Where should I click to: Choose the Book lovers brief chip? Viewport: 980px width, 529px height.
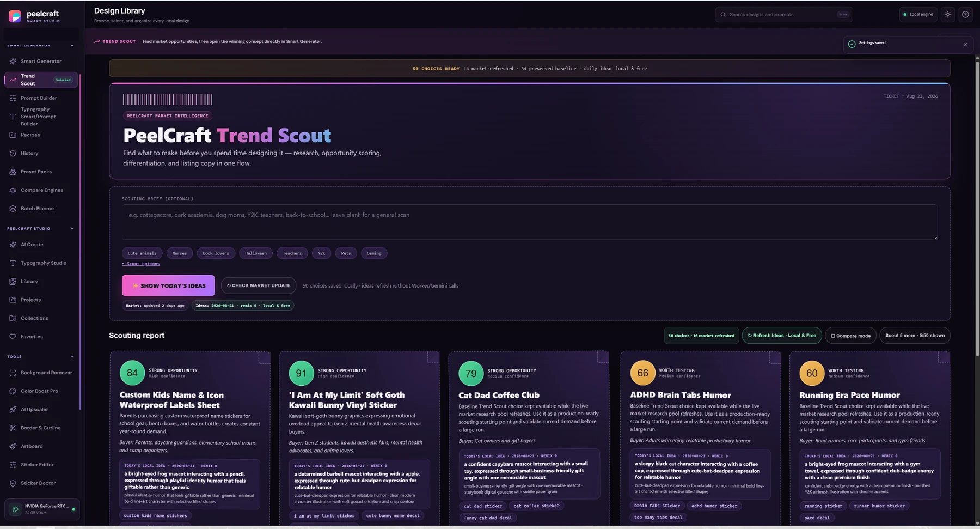pos(216,253)
